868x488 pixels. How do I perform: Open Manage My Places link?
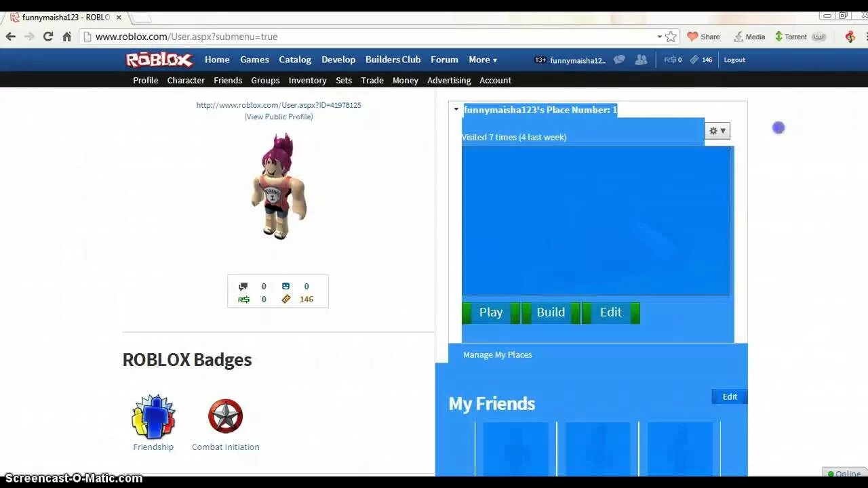click(497, 354)
